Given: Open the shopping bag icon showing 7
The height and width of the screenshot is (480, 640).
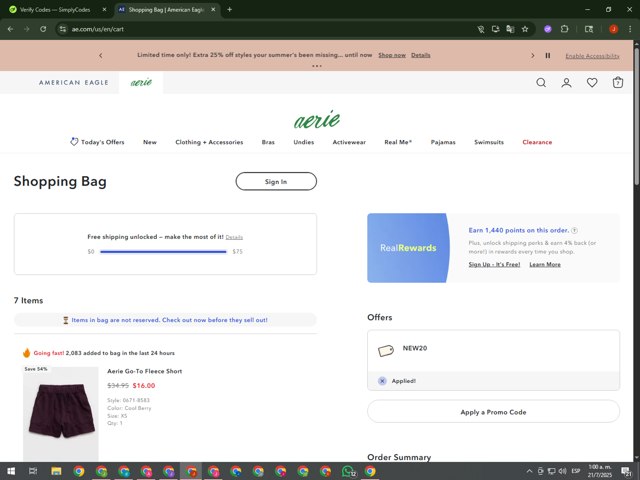Looking at the screenshot, I should [x=618, y=82].
